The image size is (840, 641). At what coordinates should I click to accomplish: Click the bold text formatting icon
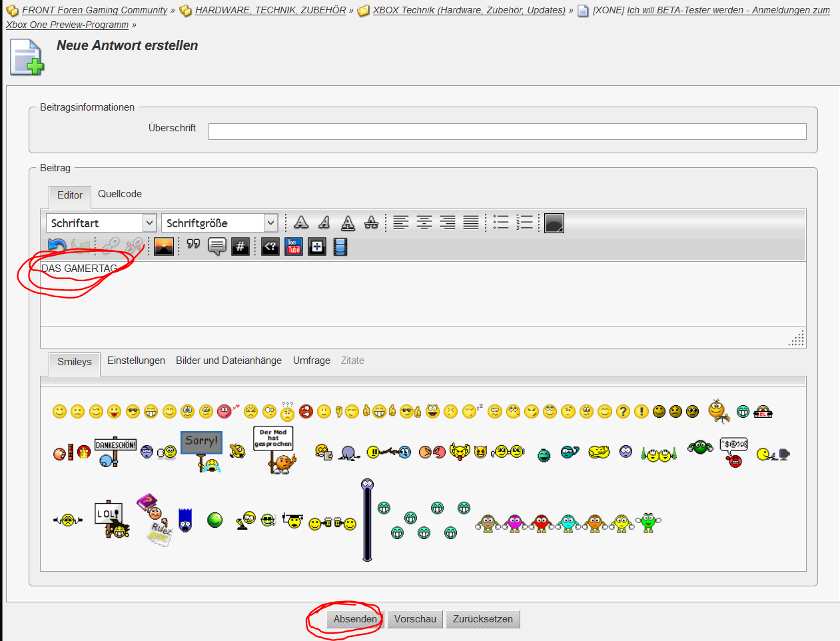(x=301, y=223)
